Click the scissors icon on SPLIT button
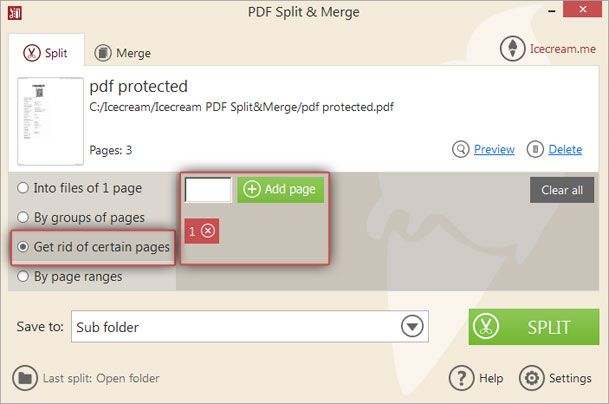This screenshot has height=404, width=609. [x=485, y=327]
